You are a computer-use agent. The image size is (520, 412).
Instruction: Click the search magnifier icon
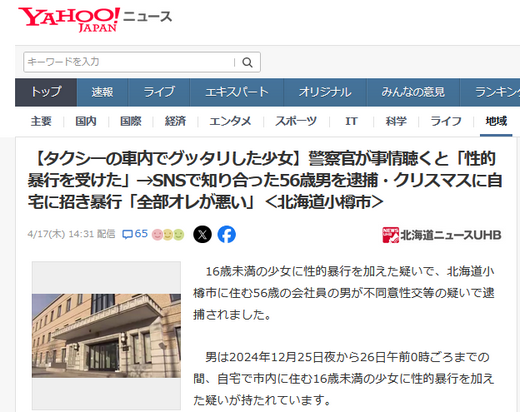click(x=247, y=62)
